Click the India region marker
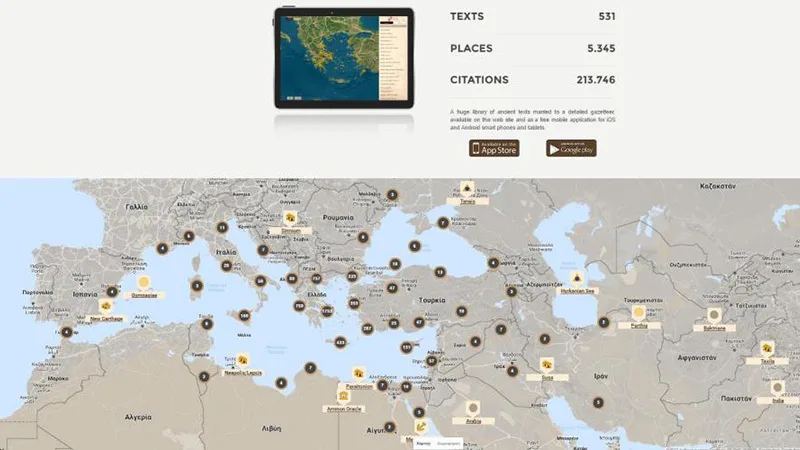 [777, 388]
